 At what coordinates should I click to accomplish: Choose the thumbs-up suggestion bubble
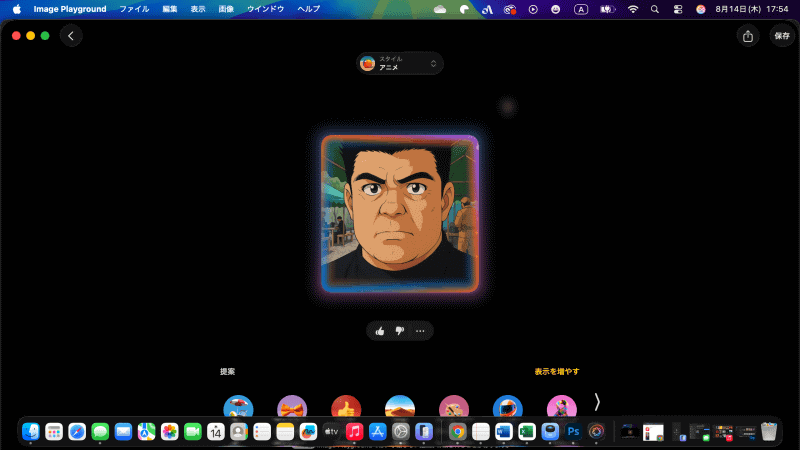point(346,407)
